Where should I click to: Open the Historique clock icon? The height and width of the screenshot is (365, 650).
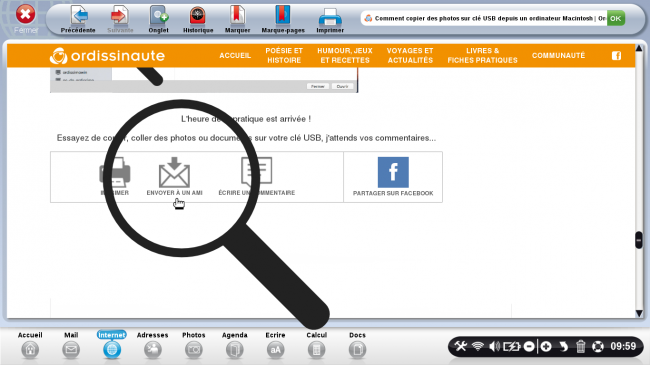(198, 16)
